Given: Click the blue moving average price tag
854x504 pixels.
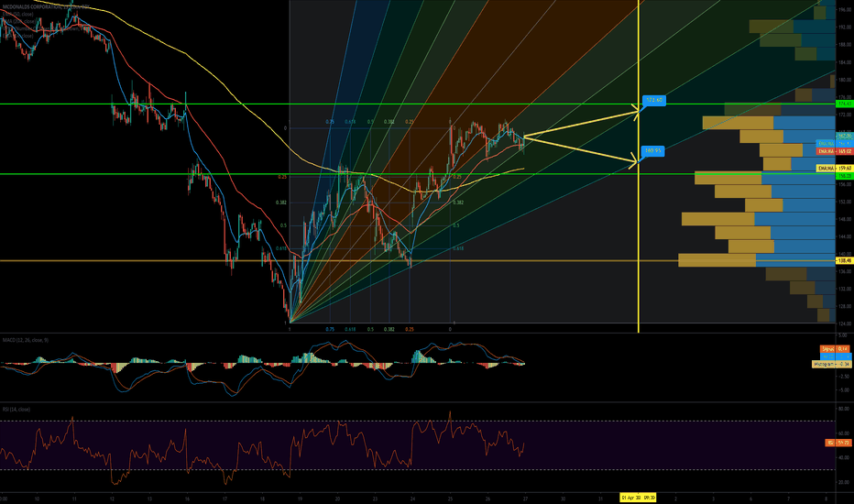Looking at the screenshot, I should 835,143.
